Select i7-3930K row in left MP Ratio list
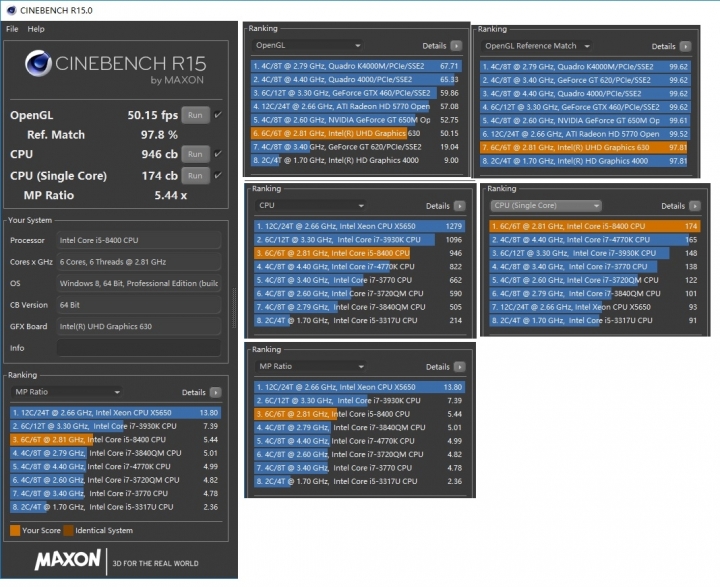Screen dimensions: 720x587 (x=115, y=426)
